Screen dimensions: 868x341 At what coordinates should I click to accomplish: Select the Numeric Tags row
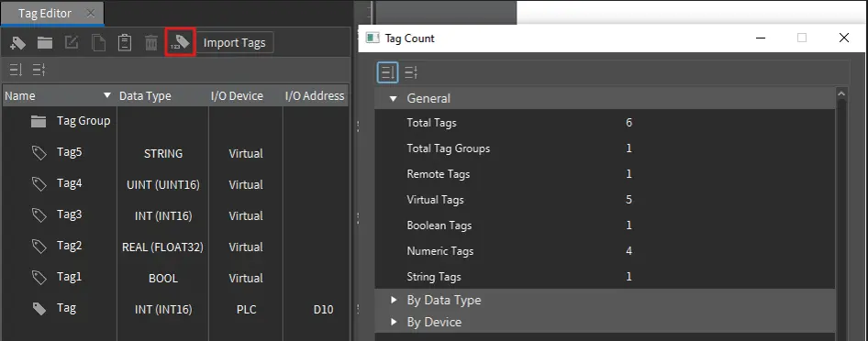pyautogui.click(x=605, y=251)
